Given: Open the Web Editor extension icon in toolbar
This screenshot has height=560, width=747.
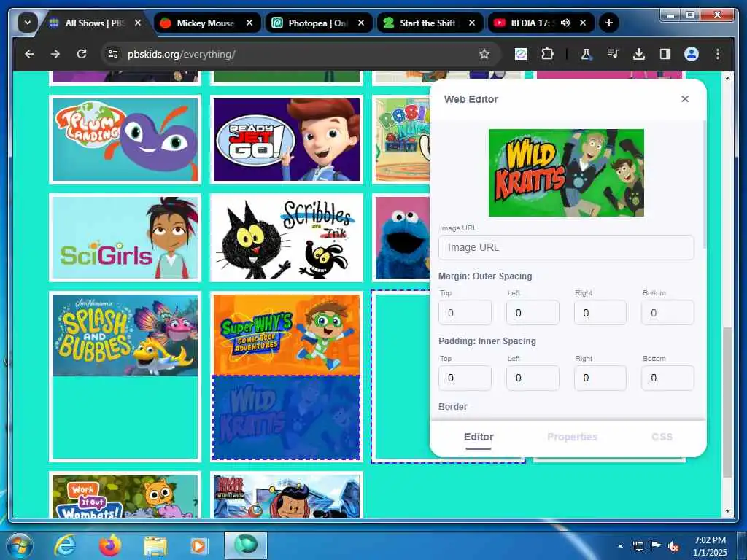Looking at the screenshot, I should pyautogui.click(x=521, y=54).
